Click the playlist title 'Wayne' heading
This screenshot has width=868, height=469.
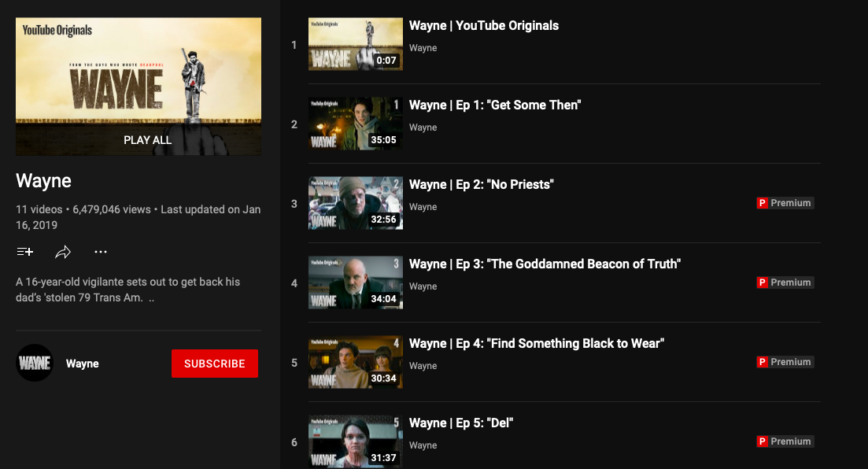pos(44,181)
